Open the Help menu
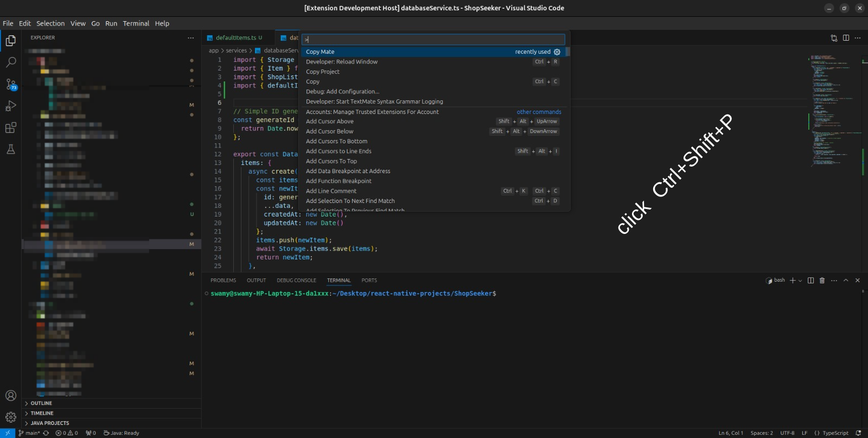 pos(162,23)
